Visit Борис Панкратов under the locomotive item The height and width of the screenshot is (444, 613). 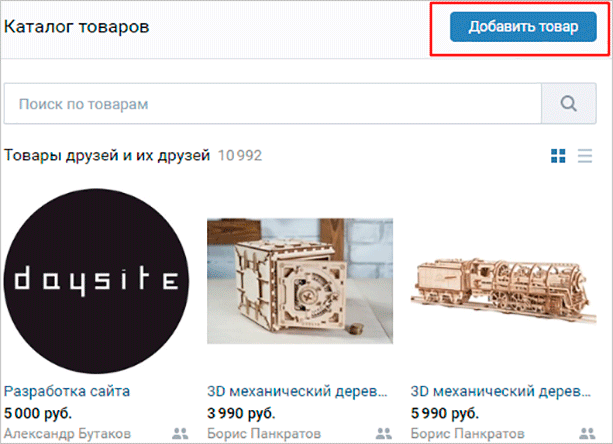click(x=467, y=433)
